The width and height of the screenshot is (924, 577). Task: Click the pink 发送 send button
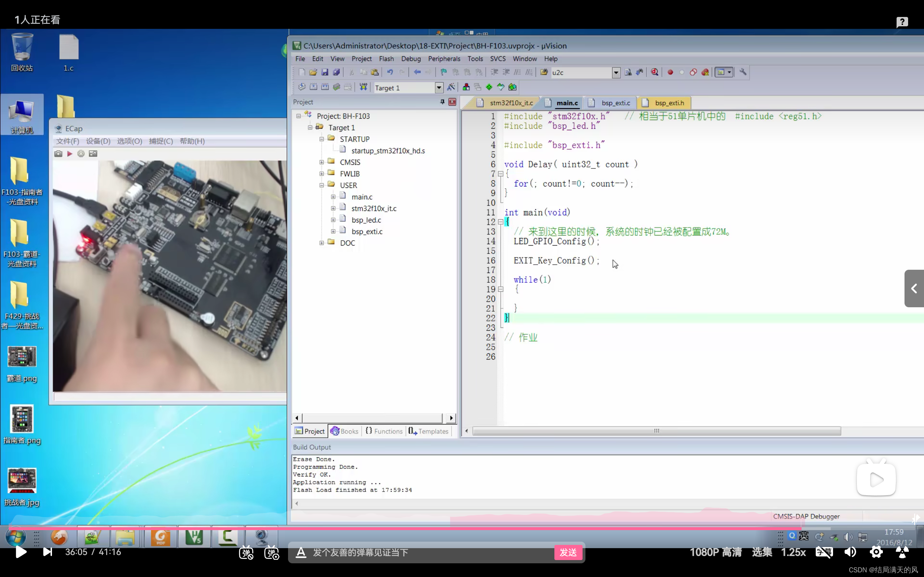point(568,552)
